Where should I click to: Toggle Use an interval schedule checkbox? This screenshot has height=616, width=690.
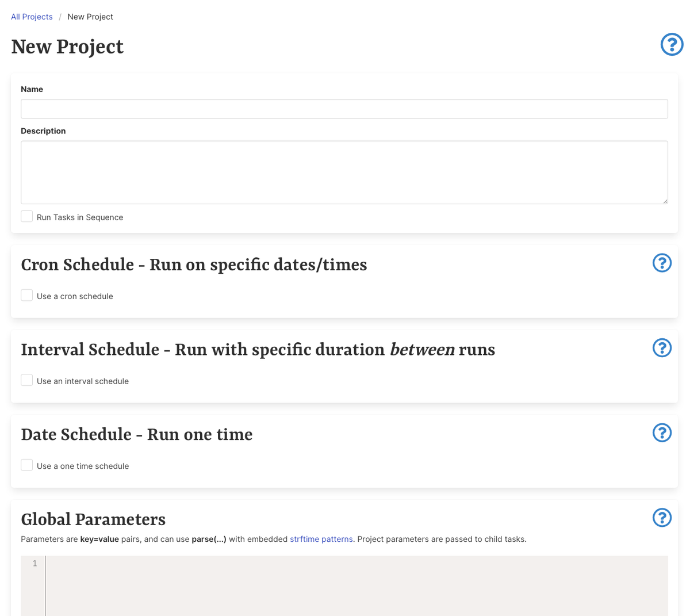27,380
